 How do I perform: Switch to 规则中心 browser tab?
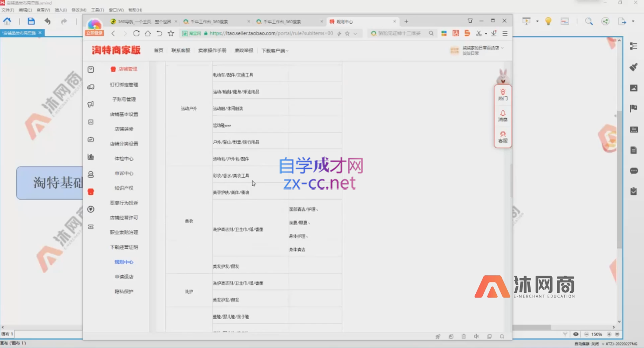click(362, 21)
